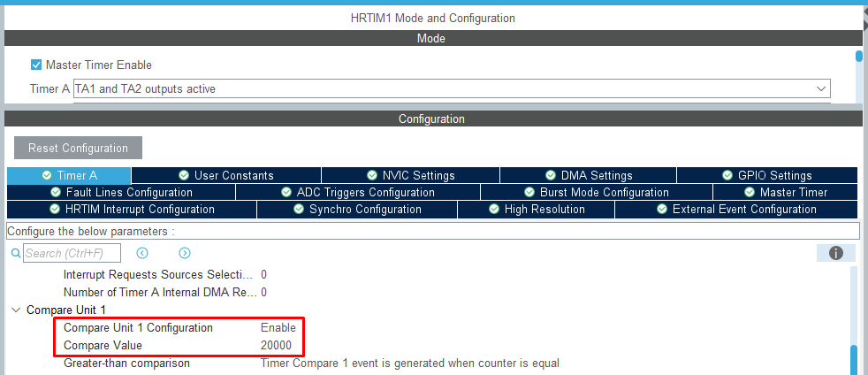Open the High Resolution tab
Viewport: 868px width, 375px height.
pyautogui.click(x=536, y=210)
